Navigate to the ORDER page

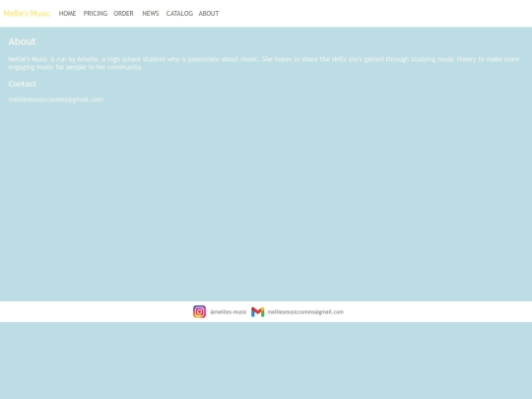click(123, 13)
